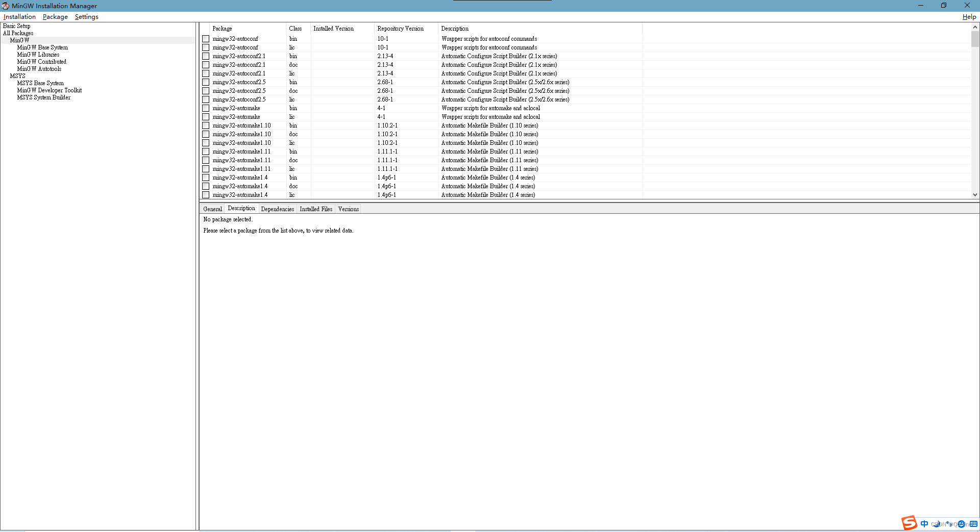Switch to the Versions tab
The image size is (980, 532).
348,209
